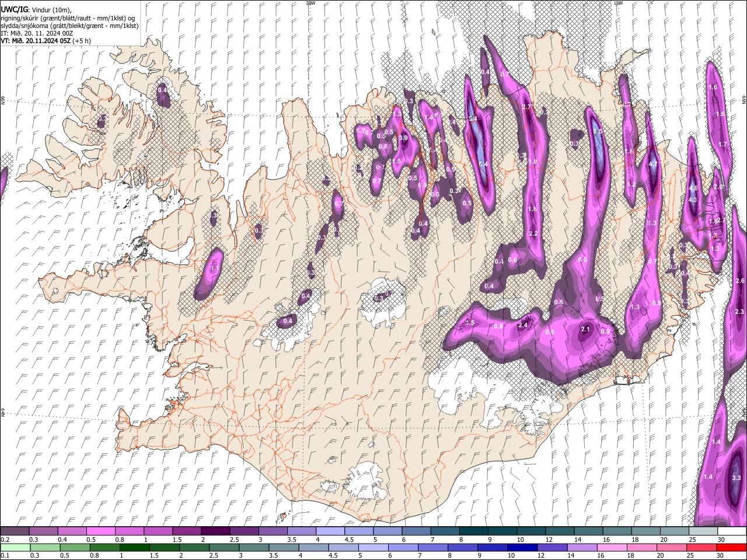Click the red-pink legend swatch labeled 25
747x560 pixels.
[x=701, y=547]
